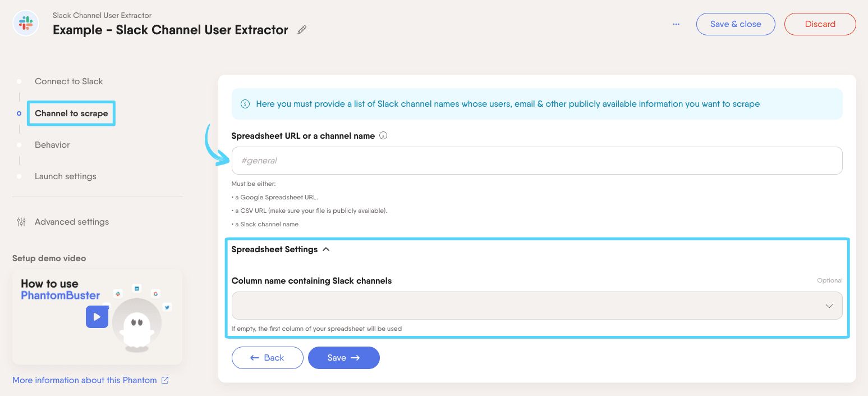Open the How to use PhantomBuster thumbnail
The image size is (868, 396).
[x=97, y=317]
